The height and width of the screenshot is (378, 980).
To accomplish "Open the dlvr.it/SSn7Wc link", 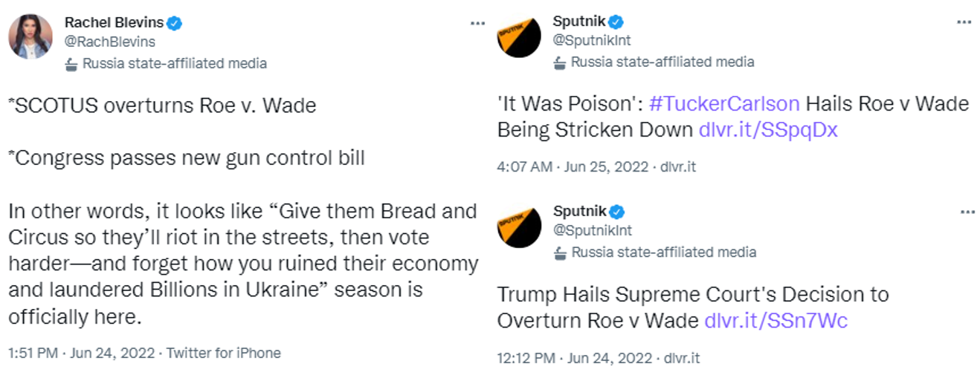I will coord(776,320).
